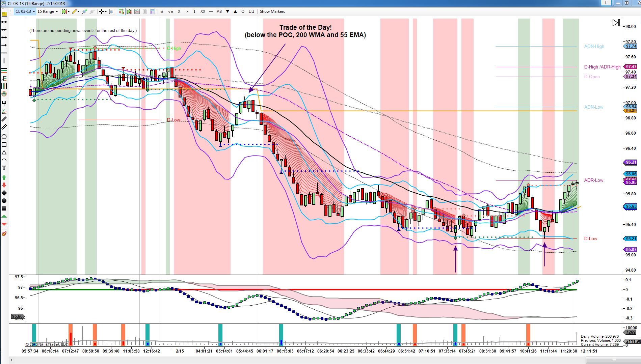Select the Fibonacci circle tool
The height and width of the screenshot is (364, 641).
4,94
